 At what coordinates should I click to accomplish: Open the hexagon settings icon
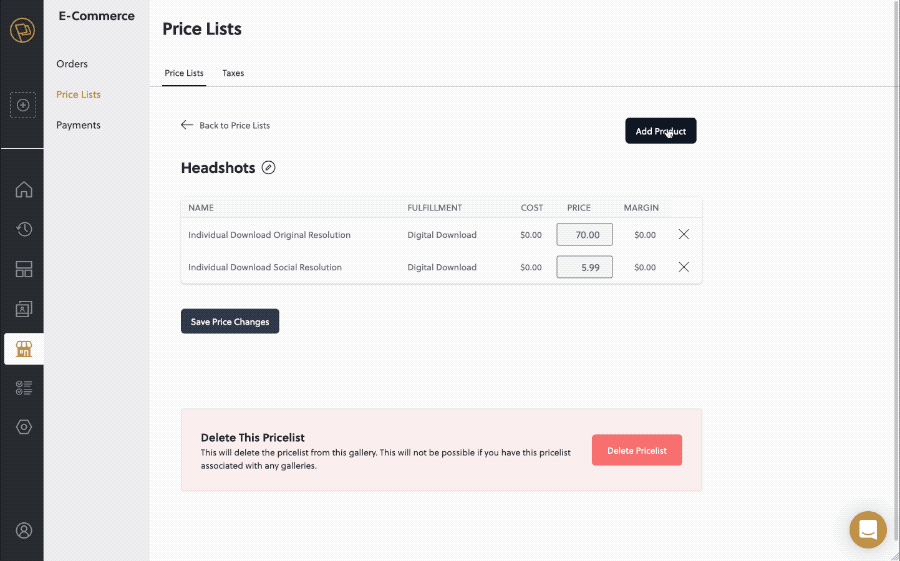24,427
